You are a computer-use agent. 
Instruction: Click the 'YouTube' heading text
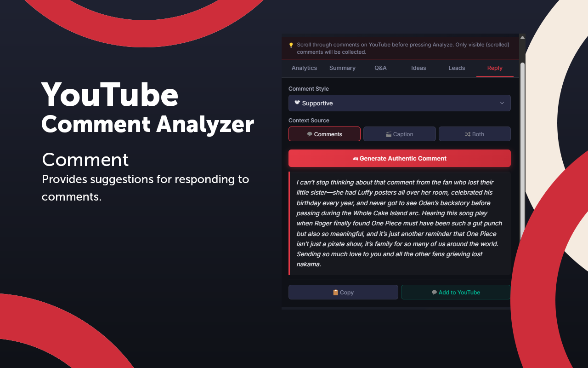tap(110, 95)
